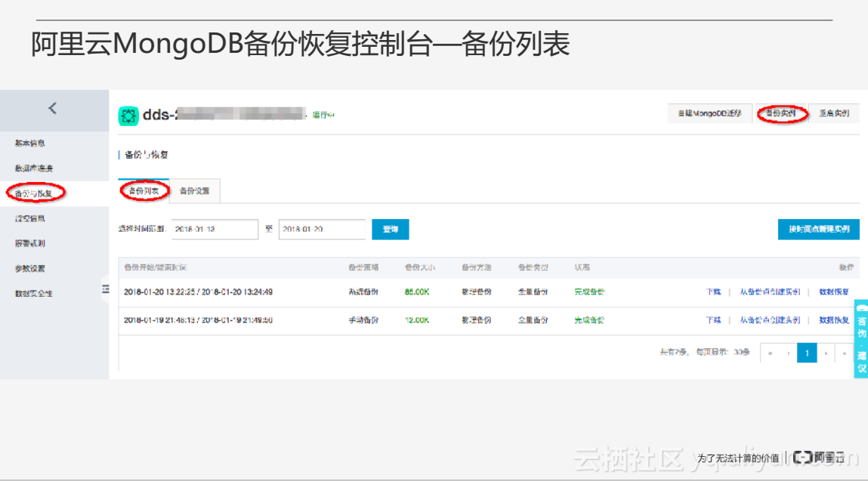Image resolution: width=868 pixels, height=481 pixels.
Task: Go to the previous page in pagination
Action: coord(788,353)
